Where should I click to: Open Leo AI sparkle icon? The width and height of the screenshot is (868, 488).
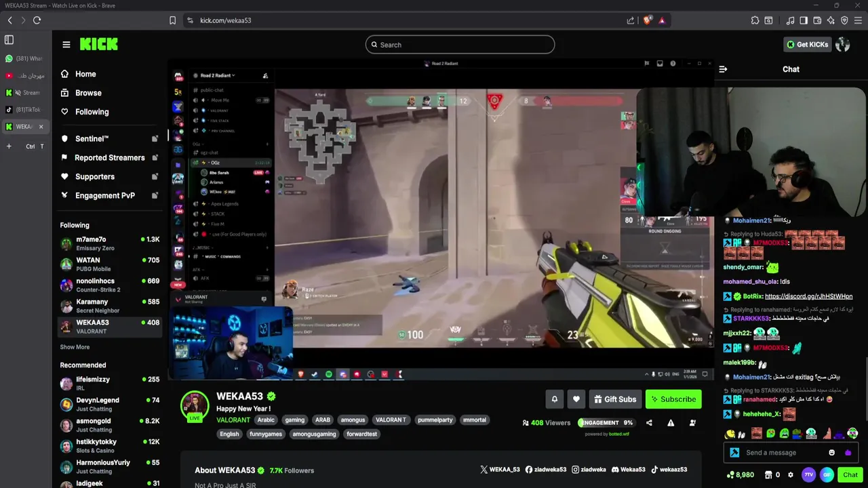click(831, 20)
